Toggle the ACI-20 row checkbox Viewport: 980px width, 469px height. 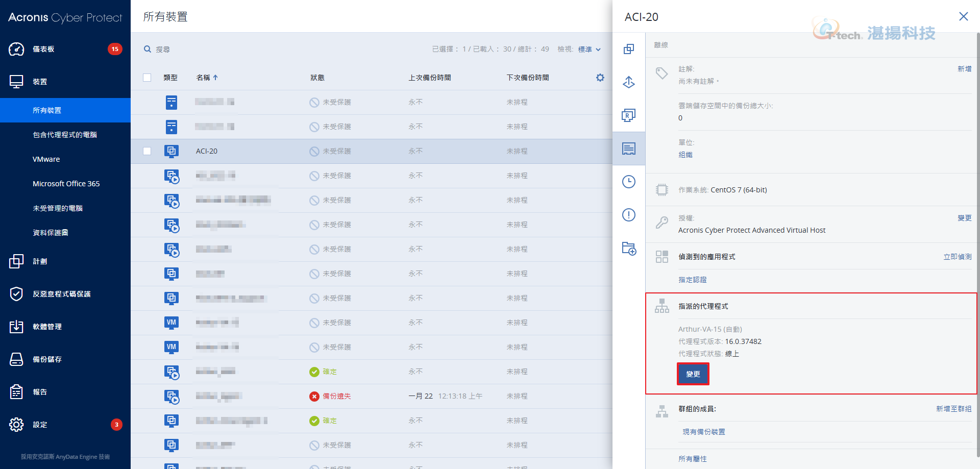point(147,151)
